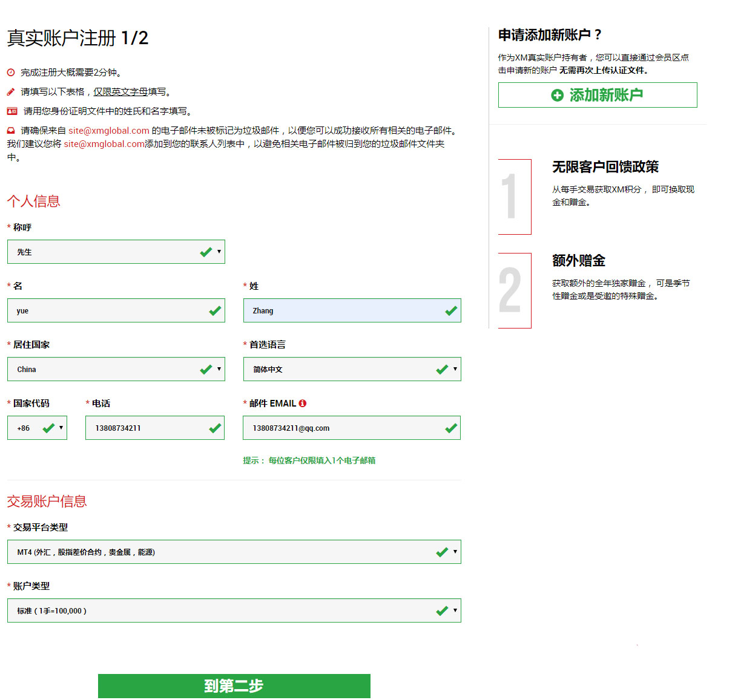This screenshot has height=700, width=738.
Task: Click the green checkmark in the +86 field
Action: coord(48,428)
